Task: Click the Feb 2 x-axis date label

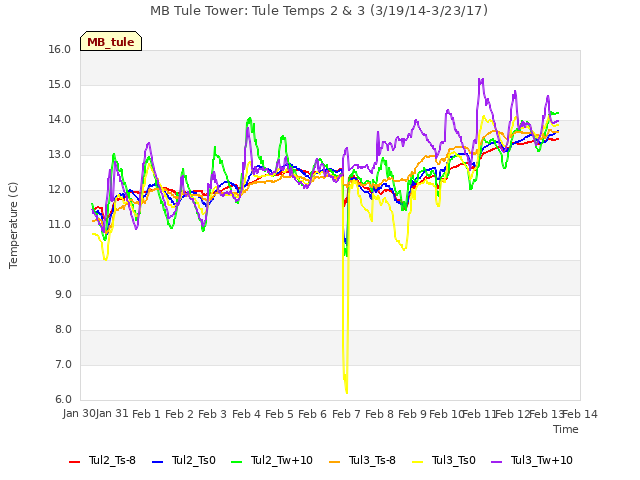Action: (179, 414)
